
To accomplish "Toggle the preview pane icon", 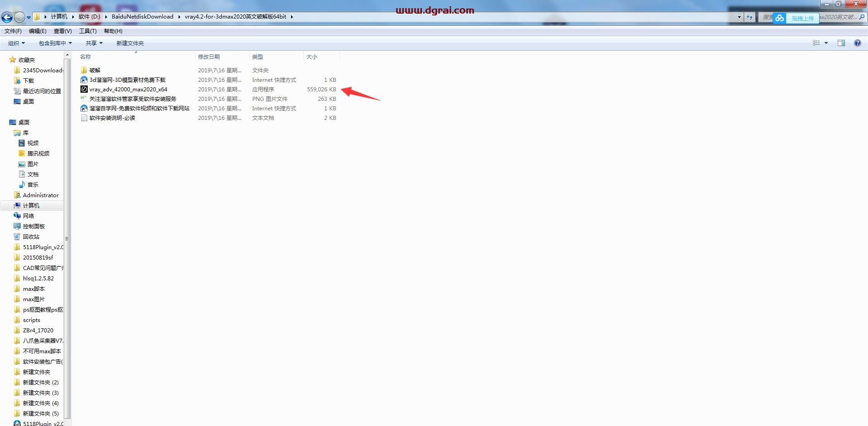I will pos(841,43).
